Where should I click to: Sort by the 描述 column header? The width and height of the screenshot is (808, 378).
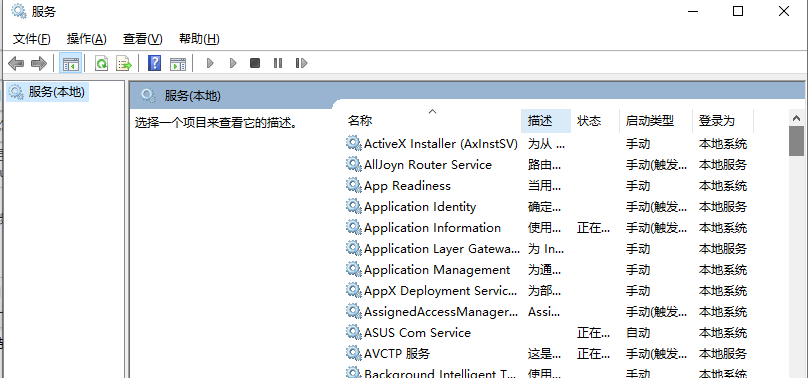(546, 121)
